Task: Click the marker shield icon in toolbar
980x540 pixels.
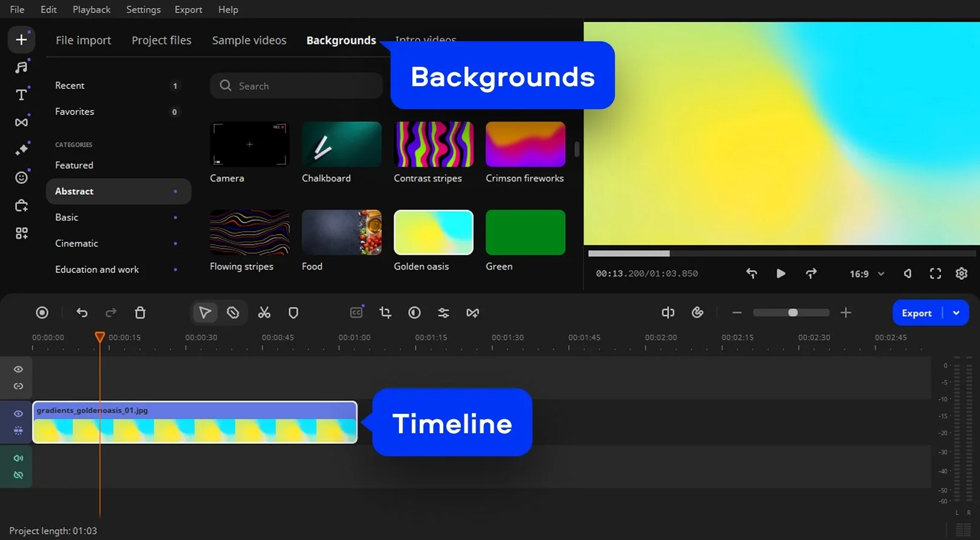Action: click(x=293, y=312)
